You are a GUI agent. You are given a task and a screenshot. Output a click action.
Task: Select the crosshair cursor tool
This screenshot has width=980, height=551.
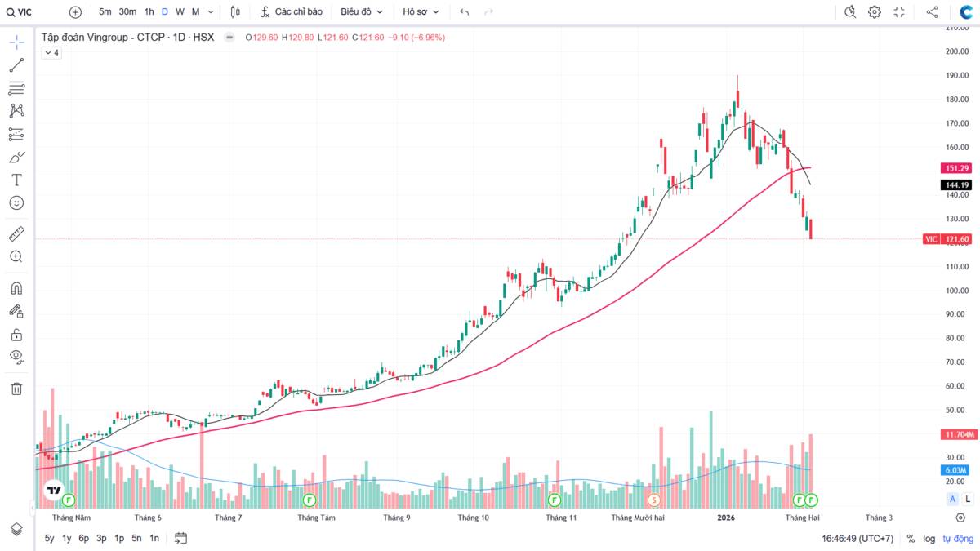[16, 42]
